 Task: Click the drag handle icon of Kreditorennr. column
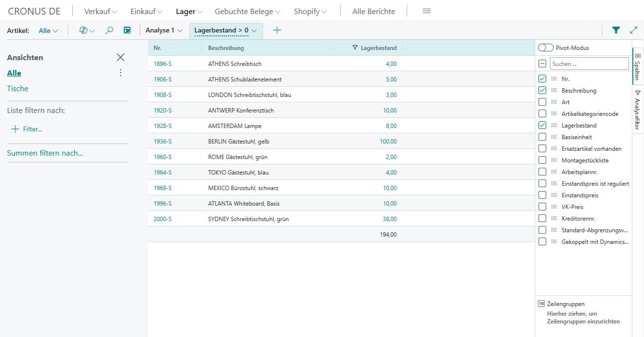pyautogui.click(x=554, y=219)
